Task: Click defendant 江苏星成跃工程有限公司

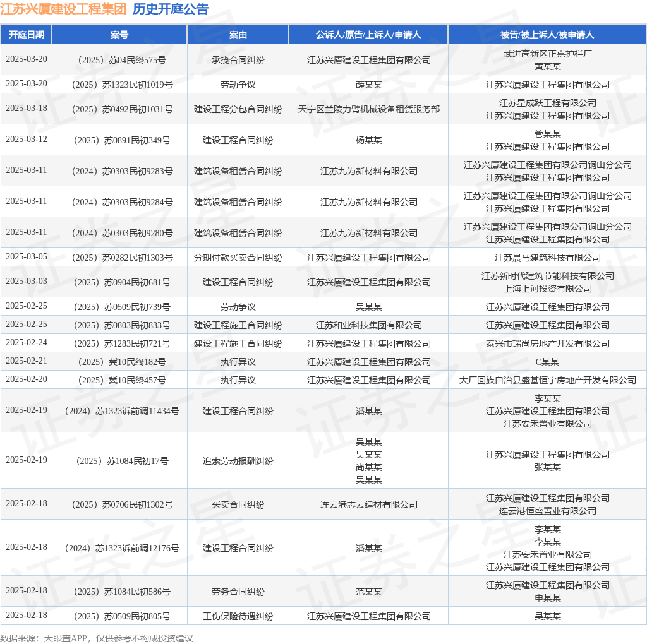Action: 548,103
